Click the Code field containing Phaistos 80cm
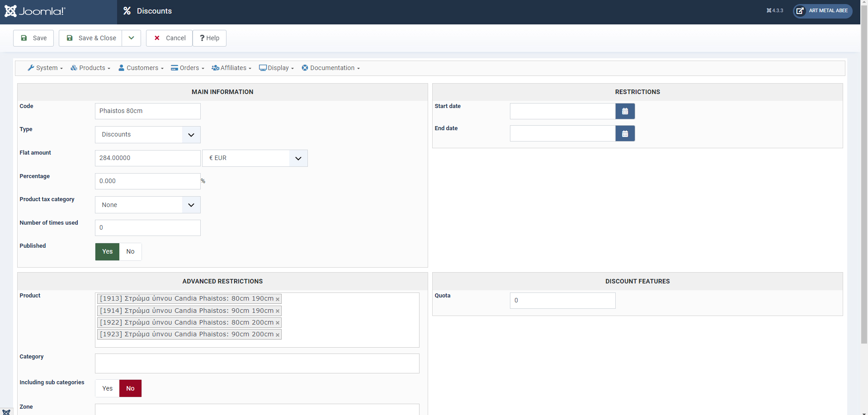Image resolution: width=868 pixels, height=415 pixels. tap(148, 111)
